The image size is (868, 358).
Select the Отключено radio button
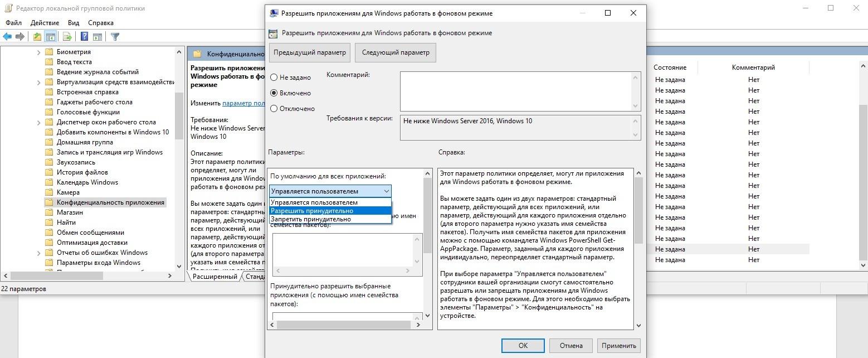[274, 109]
